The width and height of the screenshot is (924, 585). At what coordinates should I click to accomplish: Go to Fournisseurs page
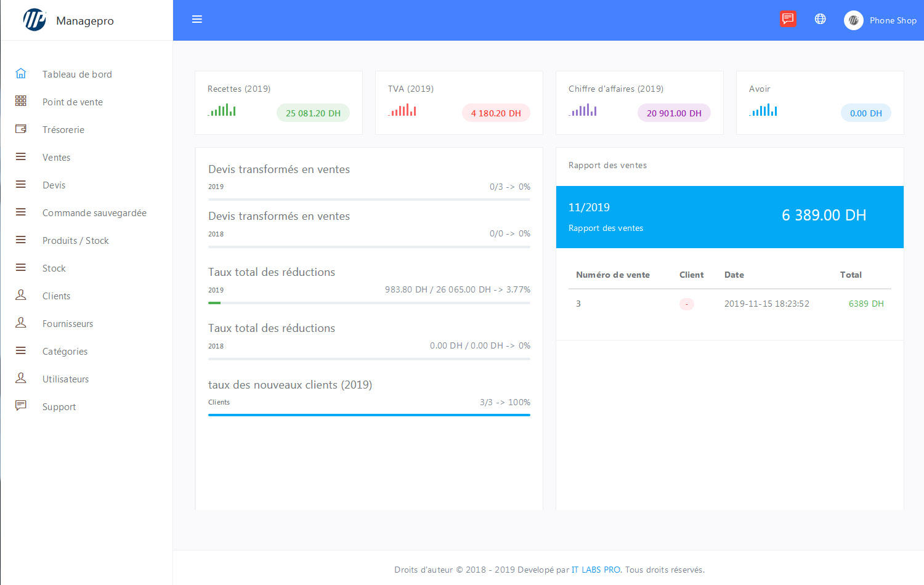click(x=68, y=324)
